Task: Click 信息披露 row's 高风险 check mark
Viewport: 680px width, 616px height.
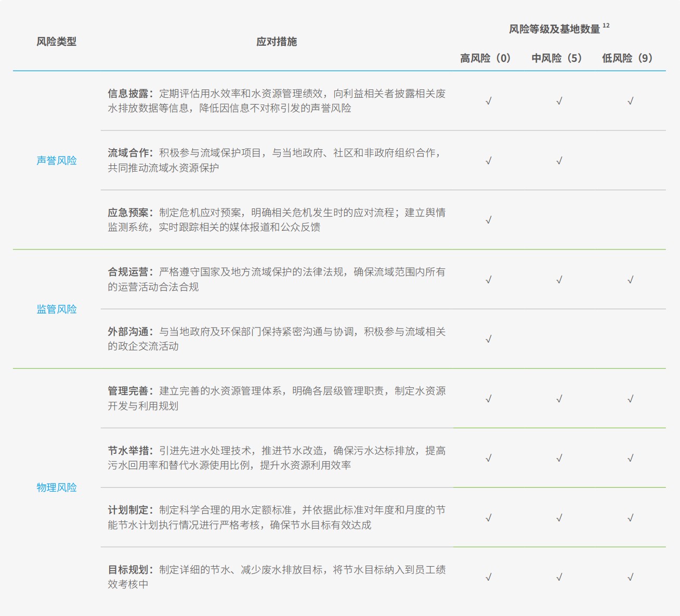Action: pyautogui.click(x=488, y=101)
